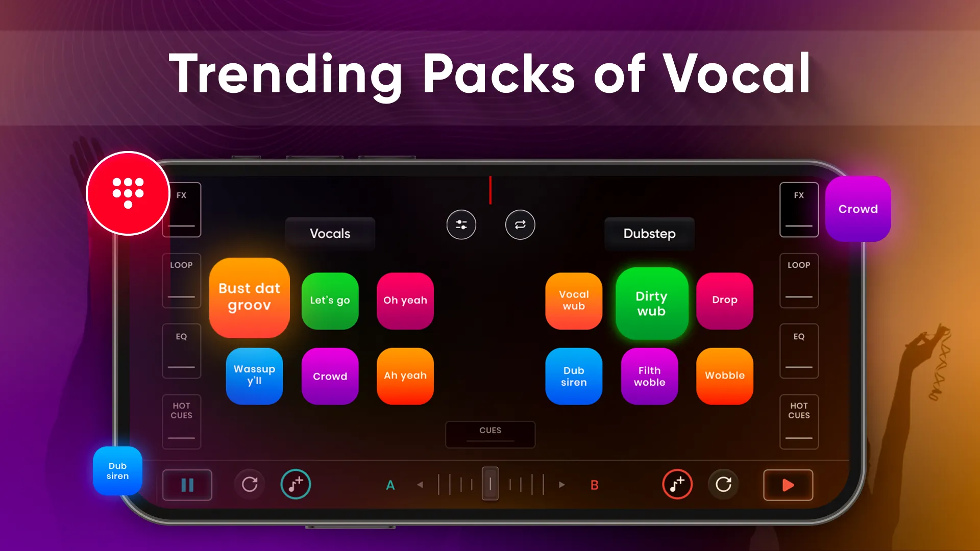The image size is (980, 551).
Task: Trigger the Dirty wub dubstep cue
Action: pos(650,303)
